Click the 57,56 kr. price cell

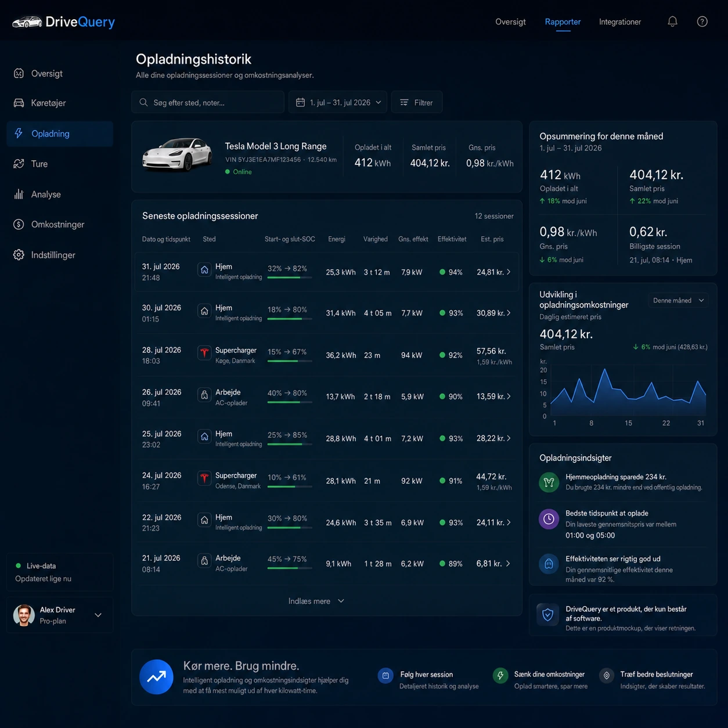(x=491, y=351)
